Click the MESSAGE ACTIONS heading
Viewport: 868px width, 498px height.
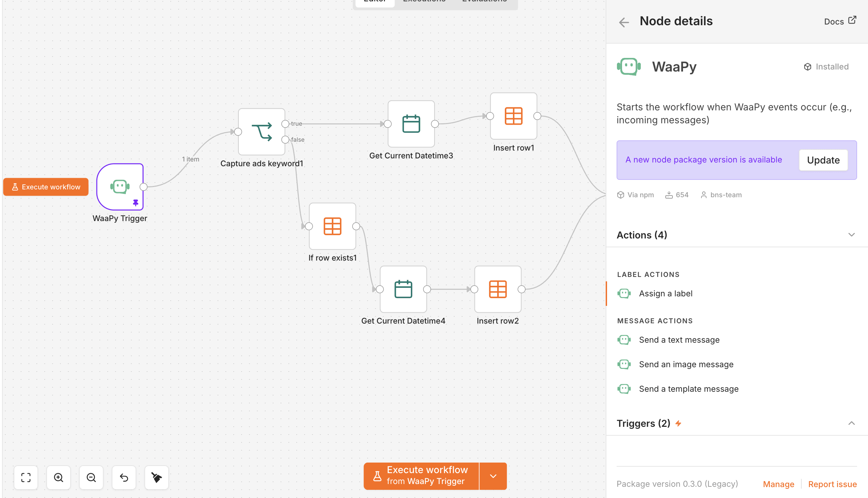pos(655,321)
